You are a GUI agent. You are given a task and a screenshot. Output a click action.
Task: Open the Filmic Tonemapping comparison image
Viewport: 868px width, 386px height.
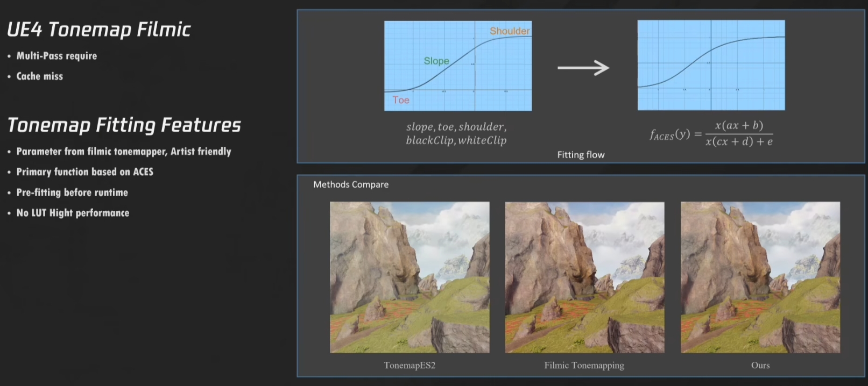coord(584,277)
